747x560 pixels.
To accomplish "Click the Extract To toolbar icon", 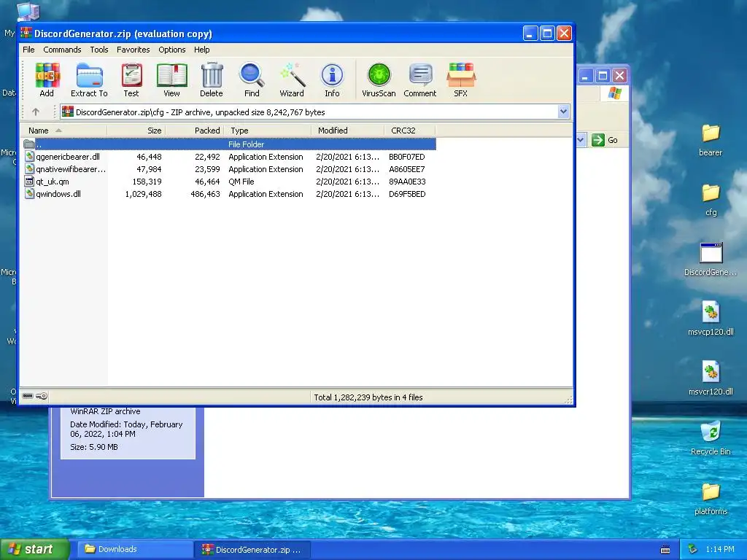I will [89, 79].
